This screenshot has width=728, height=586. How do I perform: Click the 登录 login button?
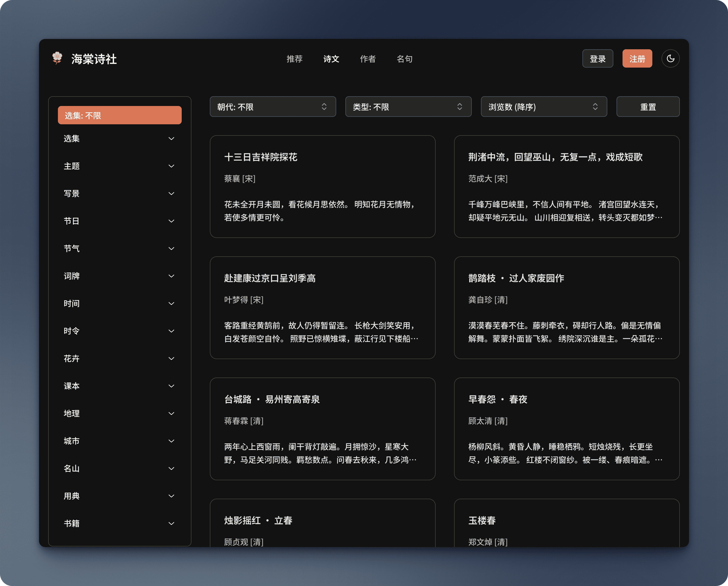597,59
